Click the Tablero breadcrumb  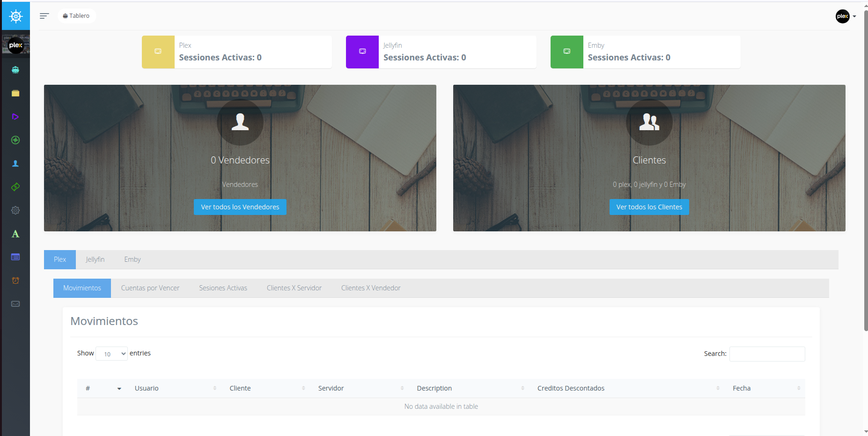coord(76,16)
